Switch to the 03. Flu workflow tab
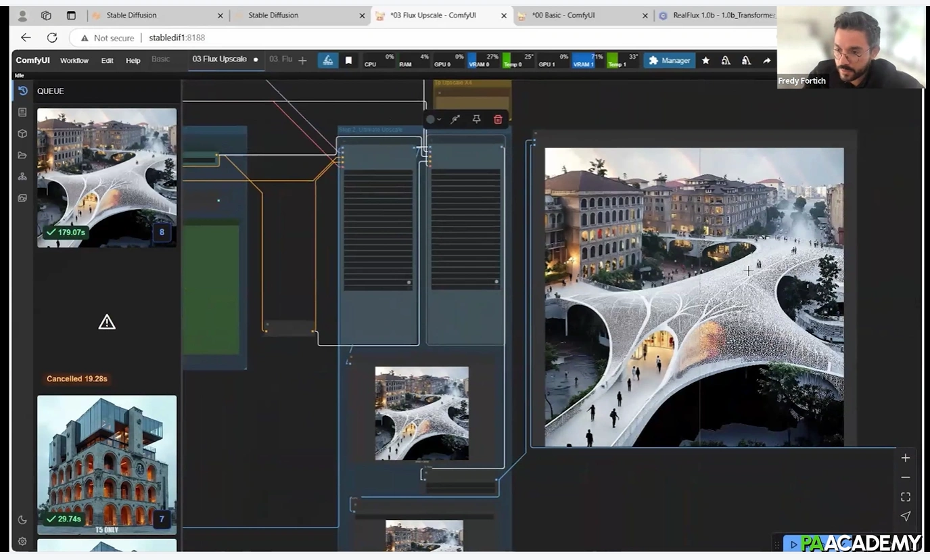Viewport: 930px width, 560px height. pos(279,60)
